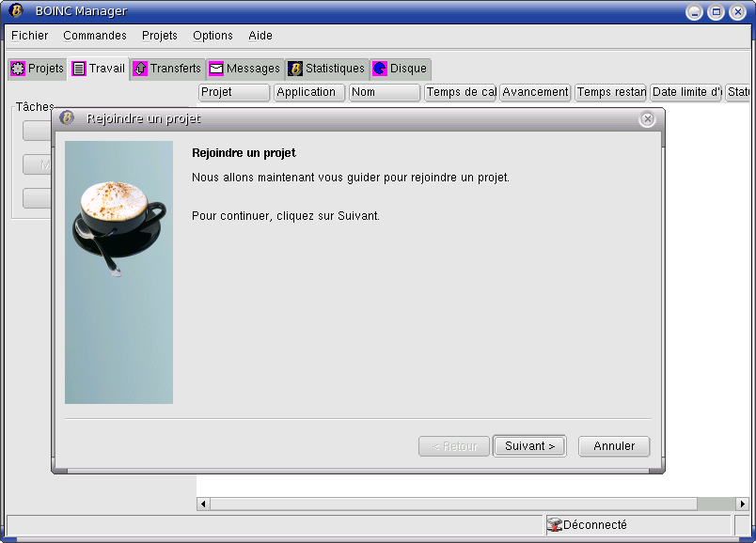Image resolution: width=756 pixels, height=543 pixels.
Task: Cancel the wizard with Annuler
Action: [x=614, y=446]
